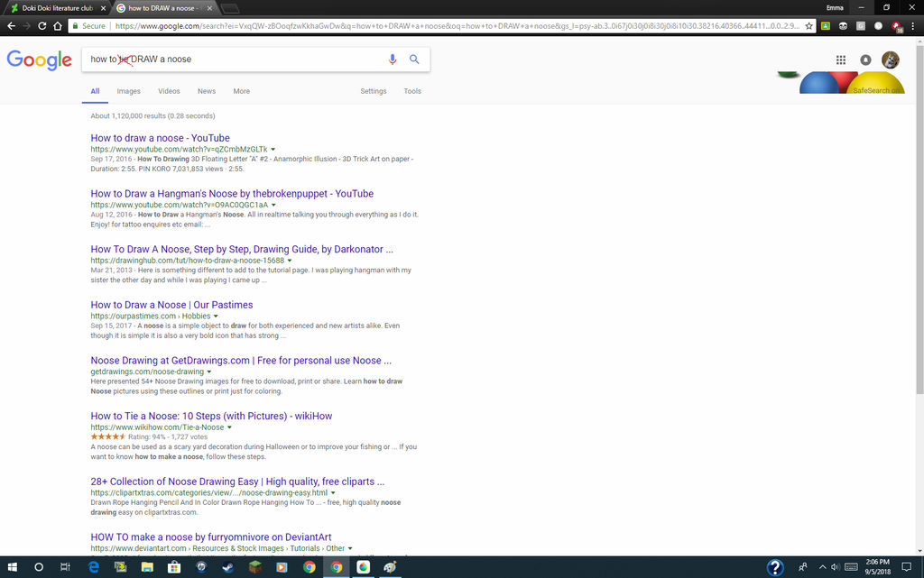Switch to Doki Doki literature club tab
Image resolution: width=924 pixels, height=578 pixels.
pos(57,8)
